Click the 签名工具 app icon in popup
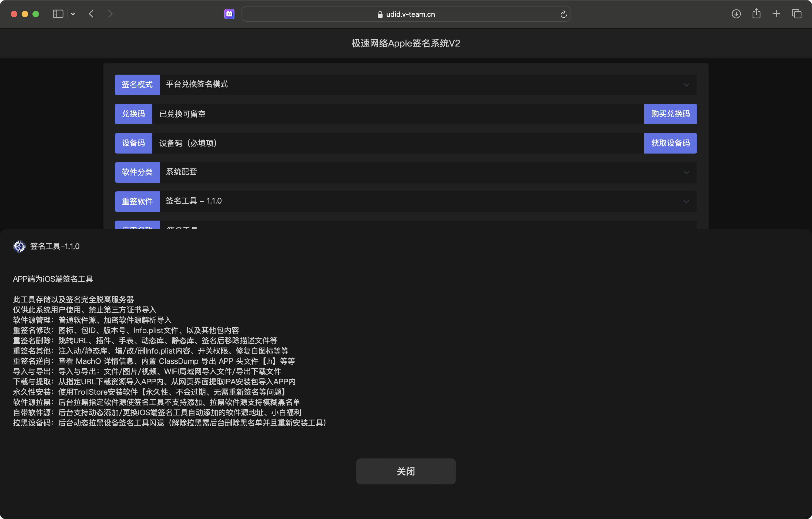Screen dimensions: 812x519 [19, 246]
